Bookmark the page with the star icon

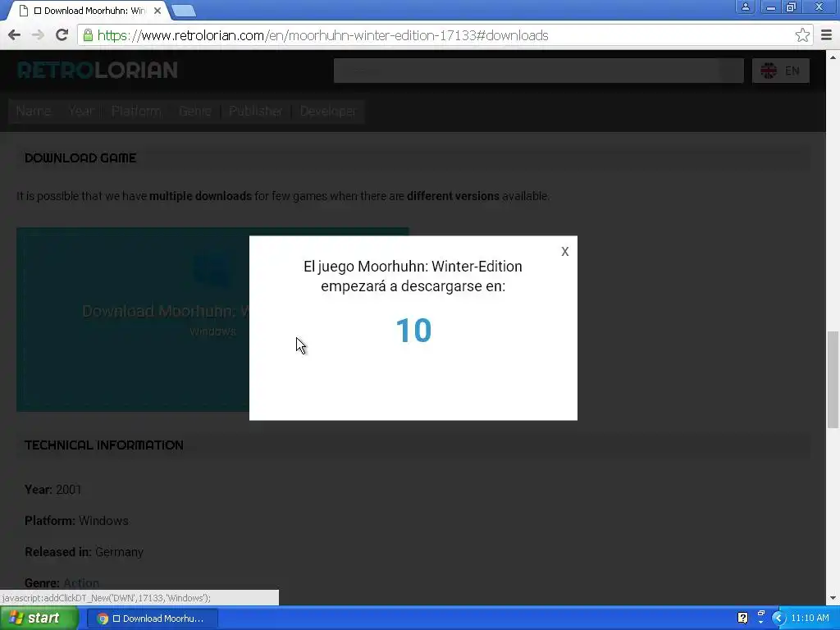click(802, 35)
